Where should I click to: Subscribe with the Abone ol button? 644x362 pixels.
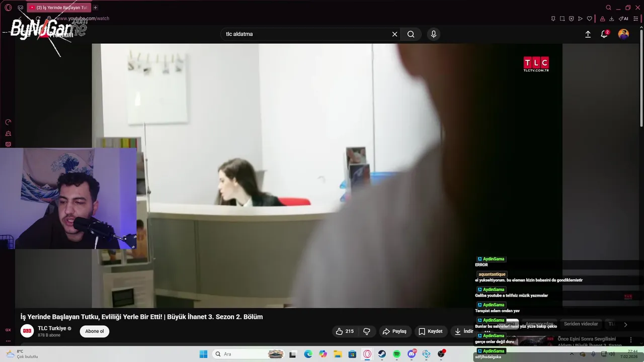pyautogui.click(x=95, y=331)
